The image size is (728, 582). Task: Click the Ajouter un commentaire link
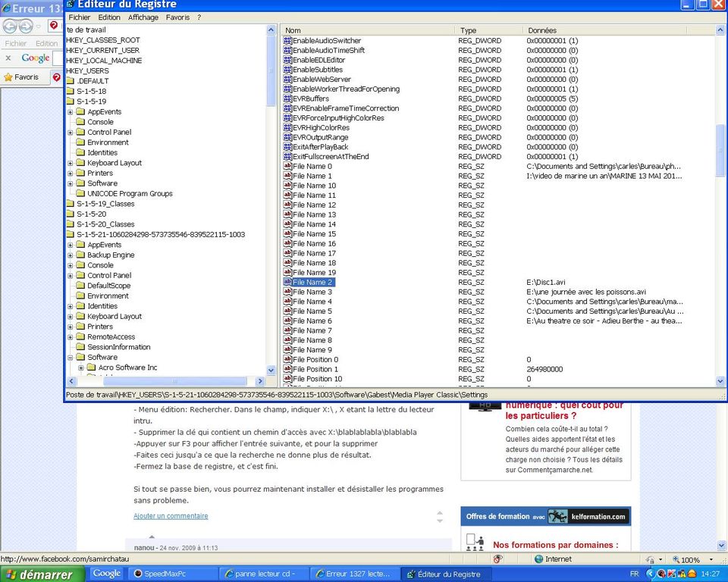coord(171,516)
